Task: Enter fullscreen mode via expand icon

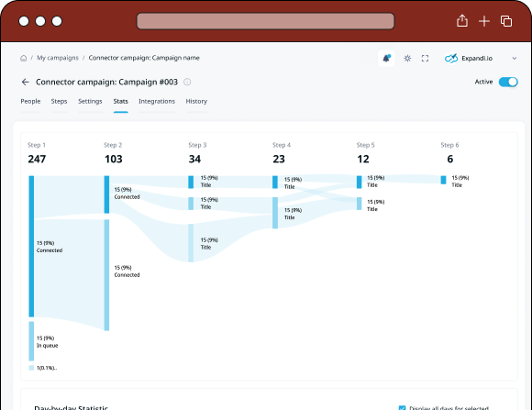Action: [x=425, y=59]
